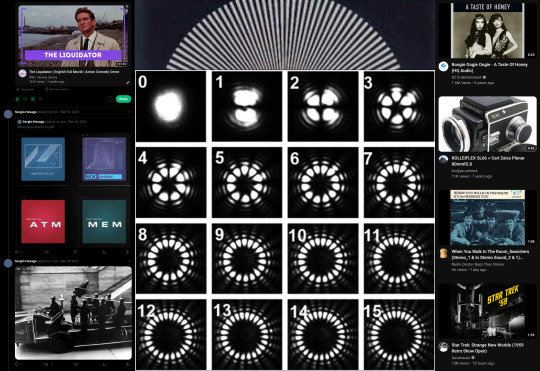
Task: Select diffraction panel numbered 2
Action: pos(323,106)
